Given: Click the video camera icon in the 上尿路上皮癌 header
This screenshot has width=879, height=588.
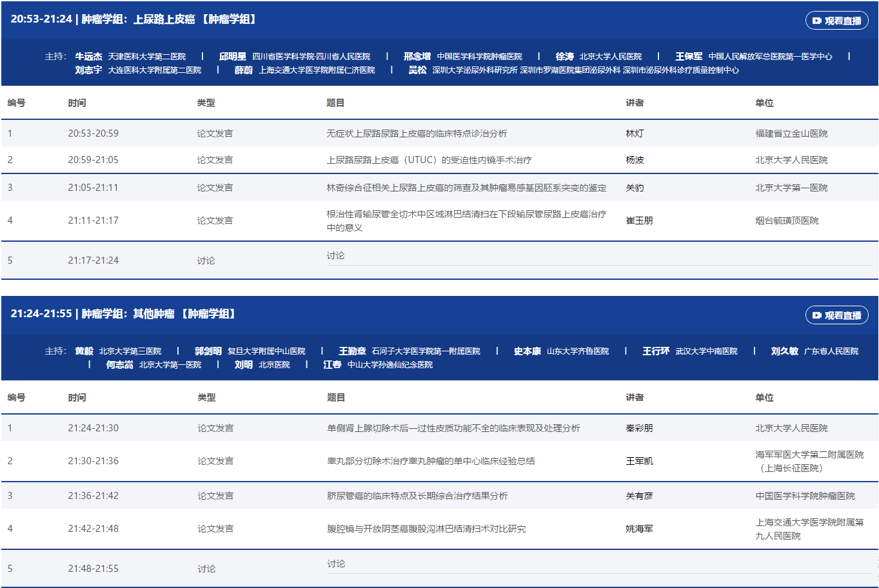Looking at the screenshot, I should pyautogui.click(x=816, y=21).
